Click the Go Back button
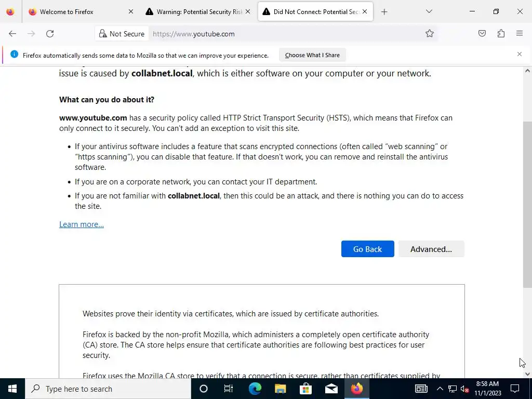Viewport: 532px width, 399px height. [x=367, y=249]
